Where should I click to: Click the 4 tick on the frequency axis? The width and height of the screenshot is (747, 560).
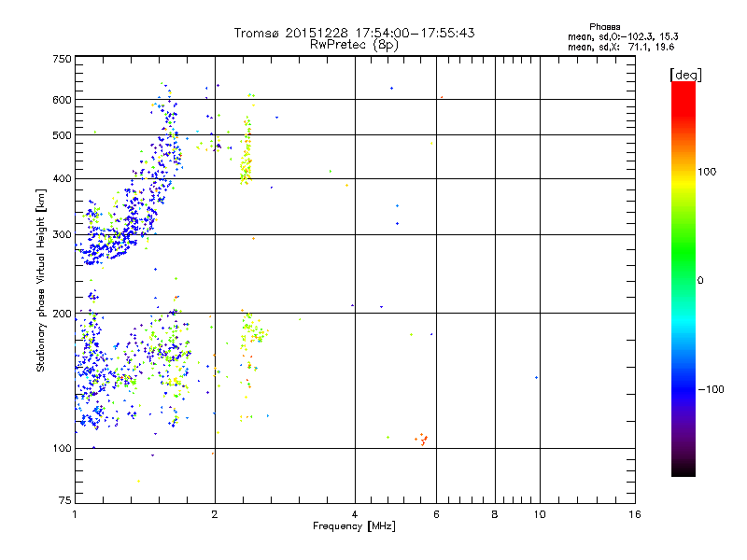pos(355,514)
